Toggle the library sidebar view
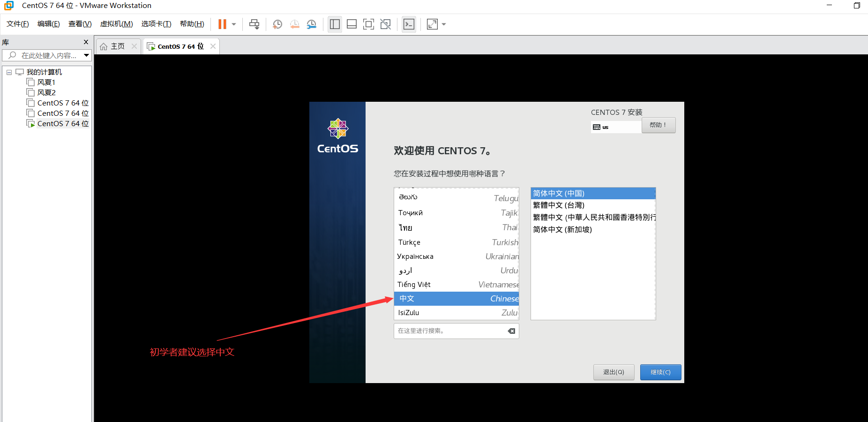Screen dimensions: 868x422 [x=335, y=24]
